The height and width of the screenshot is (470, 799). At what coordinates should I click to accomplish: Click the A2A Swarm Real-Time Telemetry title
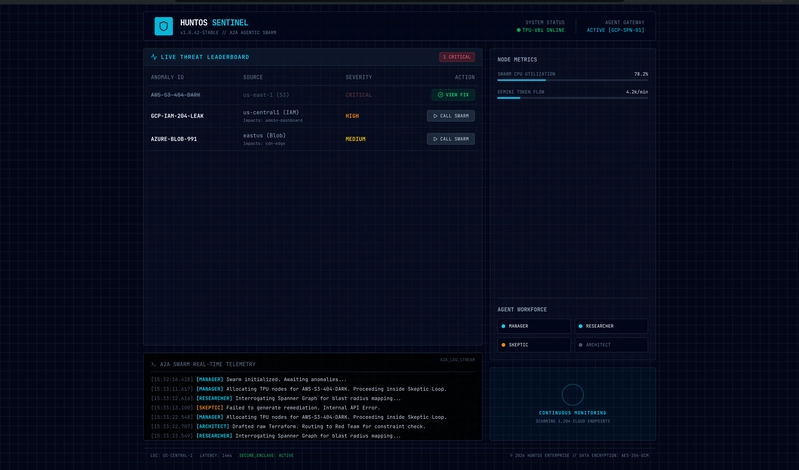[208, 364]
